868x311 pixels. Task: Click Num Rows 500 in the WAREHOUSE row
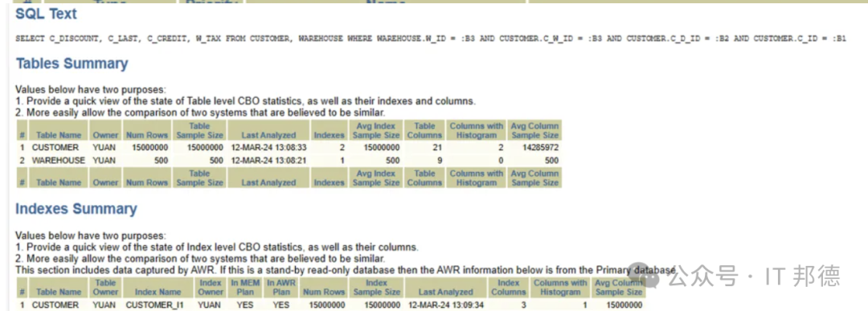(x=161, y=161)
